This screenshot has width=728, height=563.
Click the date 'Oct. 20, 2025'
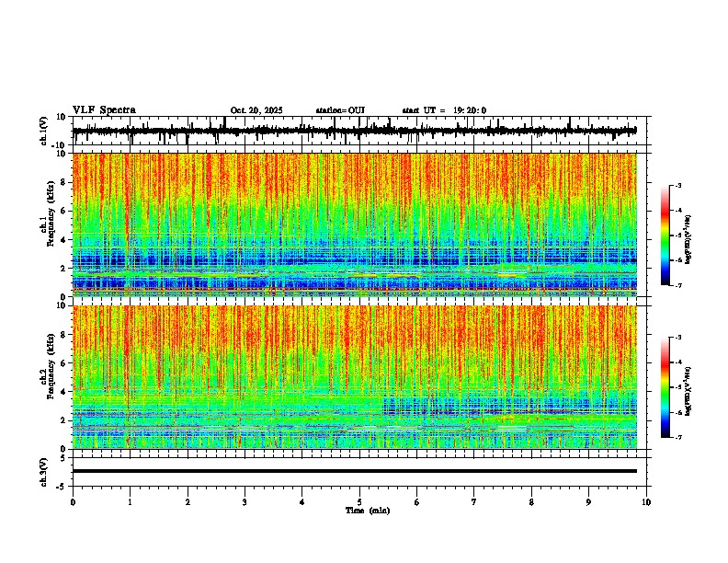[256, 110]
